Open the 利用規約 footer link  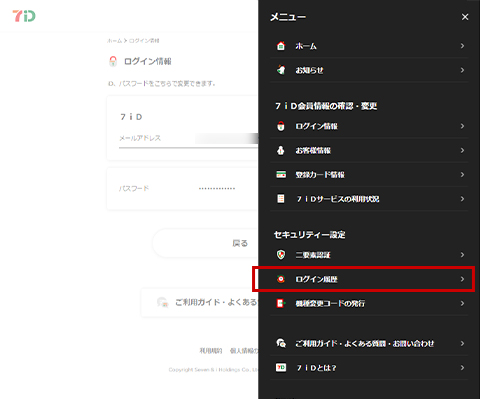pos(211,350)
